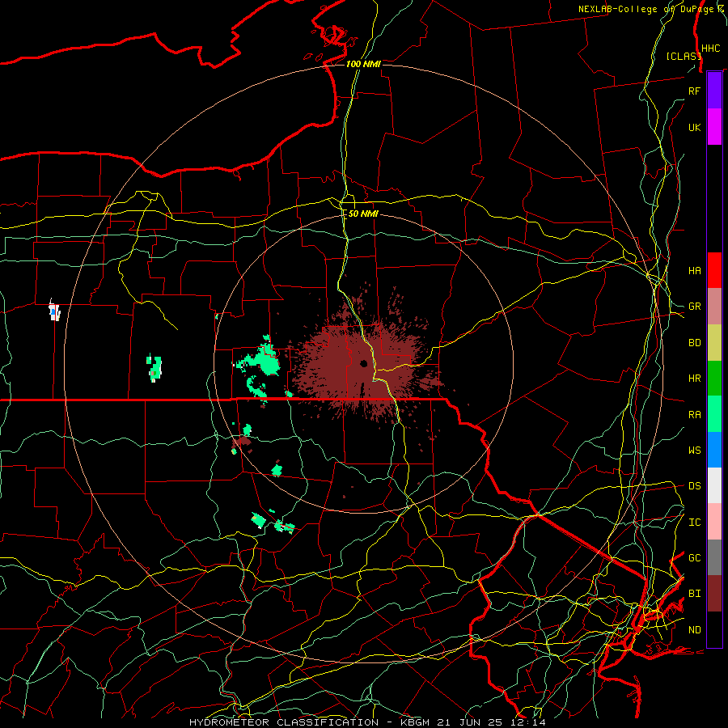Viewport: 728px width, 728px height.
Task: Click the black radar site dot at center
Action: (363, 363)
